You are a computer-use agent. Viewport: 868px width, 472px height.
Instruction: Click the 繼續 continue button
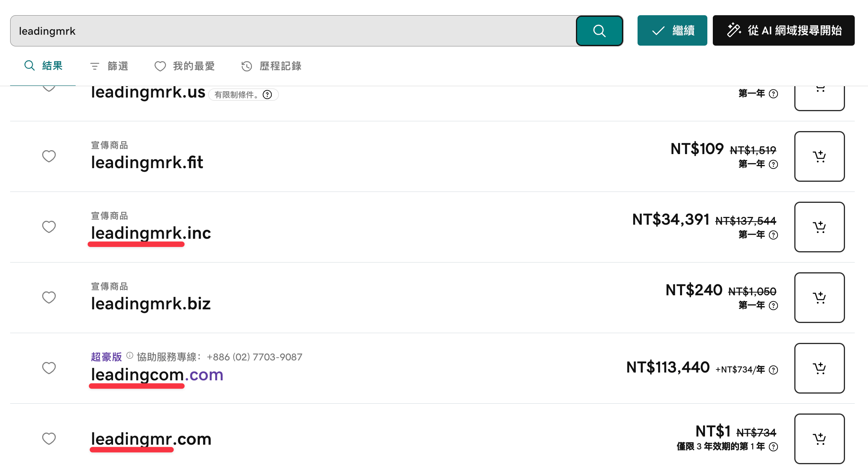pyautogui.click(x=672, y=30)
